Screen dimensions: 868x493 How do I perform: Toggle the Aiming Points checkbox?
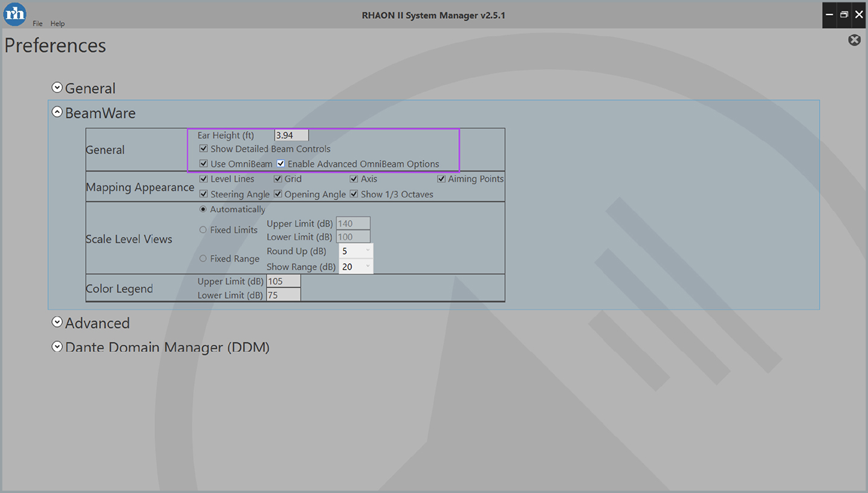pyautogui.click(x=441, y=179)
